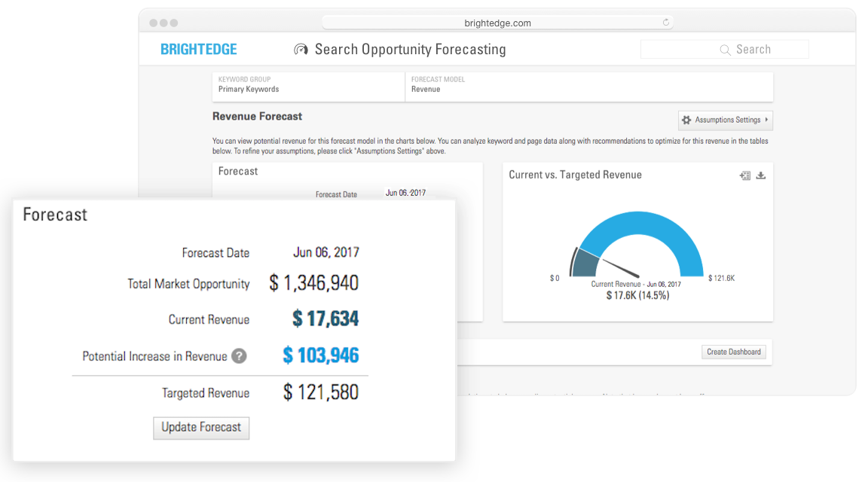Reload page using browser refresh icon

666,23
